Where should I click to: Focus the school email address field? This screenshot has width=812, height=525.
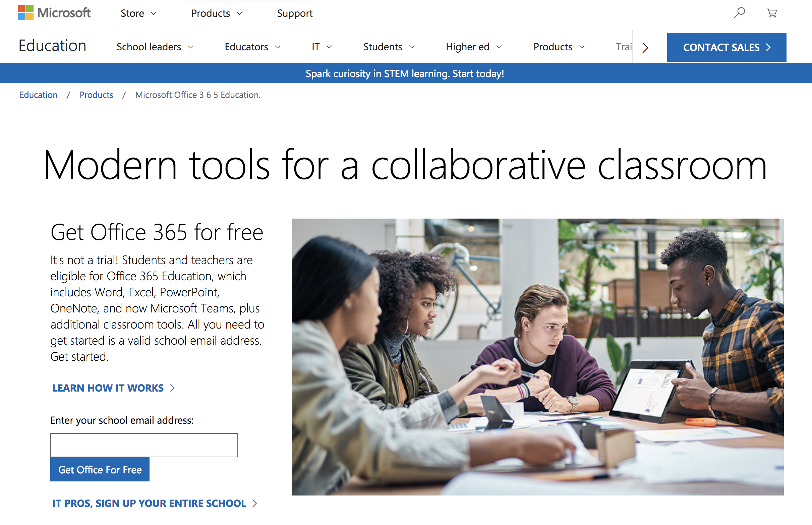tap(144, 445)
